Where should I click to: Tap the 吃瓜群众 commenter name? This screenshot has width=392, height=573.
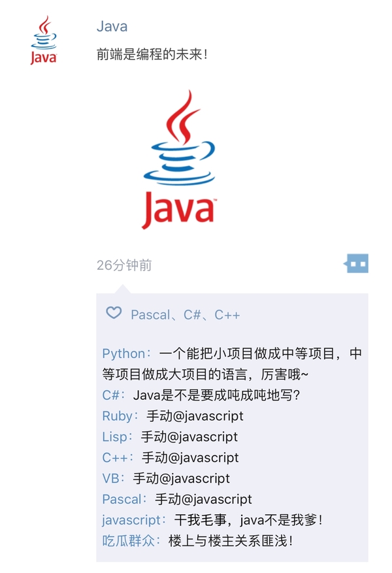pos(128,541)
